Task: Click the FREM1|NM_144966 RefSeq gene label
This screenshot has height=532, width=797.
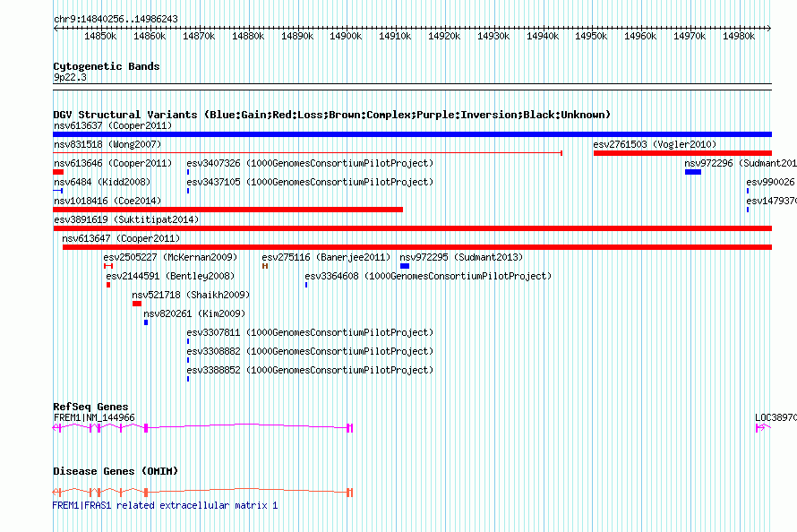Action: (94, 417)
